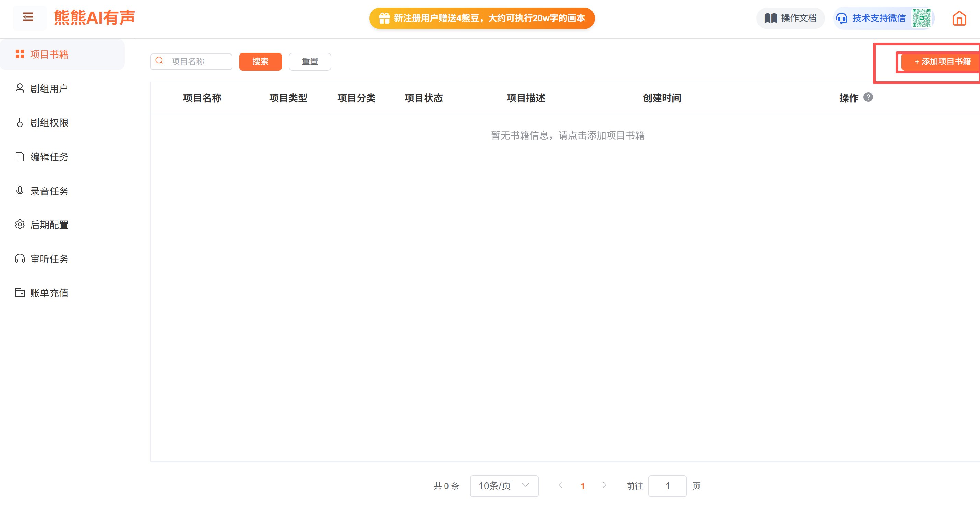Viewport: 980px width, 517px height.
Task: Collapse the sidebar with hamburger icon
Action: point(28,17)
